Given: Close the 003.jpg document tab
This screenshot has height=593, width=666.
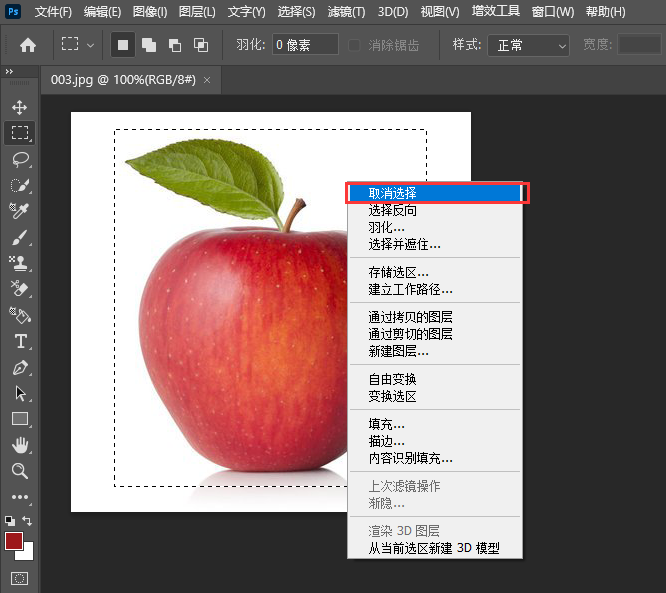Looking at the screenshot, I should [207, 80].
